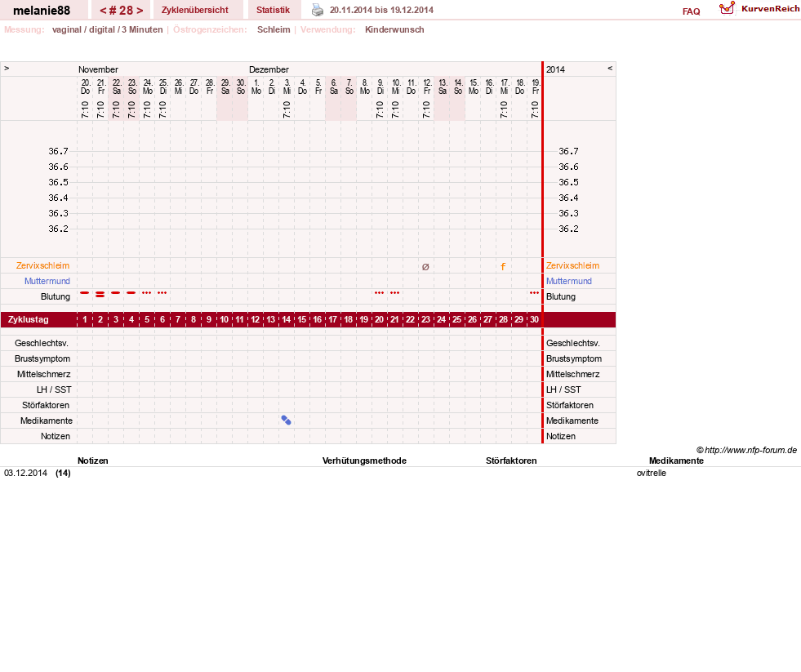
Task: Click the right Zervixschleim row label
Action: click(572, 265)
